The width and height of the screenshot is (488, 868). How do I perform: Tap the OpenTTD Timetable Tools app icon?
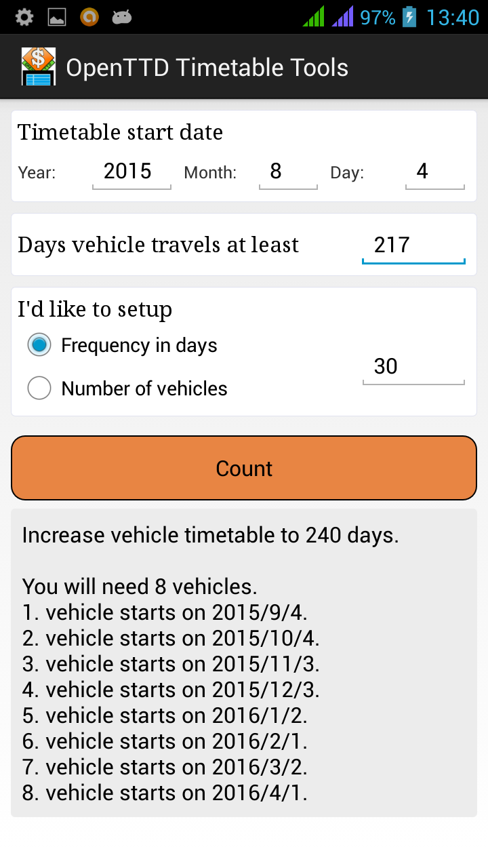click(x=39, y=67)
